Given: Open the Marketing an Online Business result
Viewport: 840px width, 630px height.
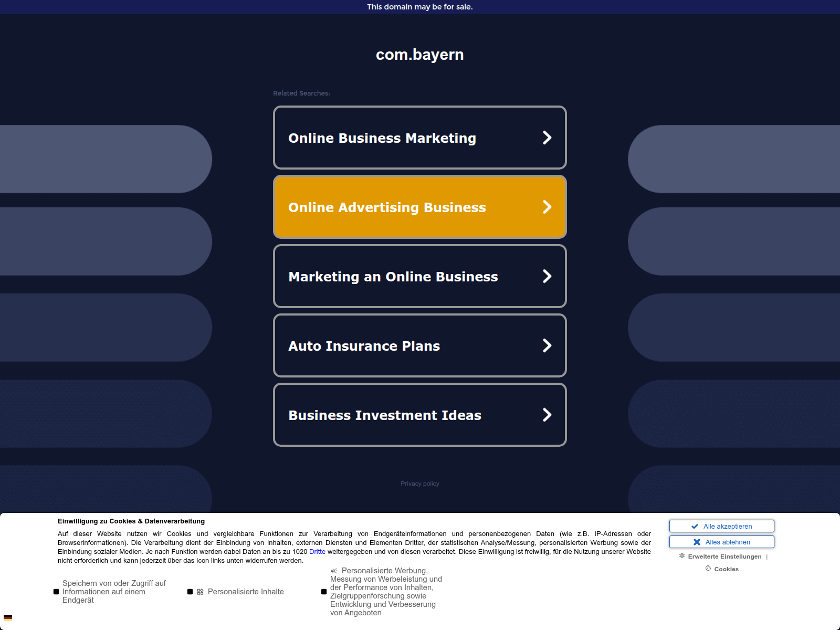Looking at the screenshot, I should click(420, 276).
